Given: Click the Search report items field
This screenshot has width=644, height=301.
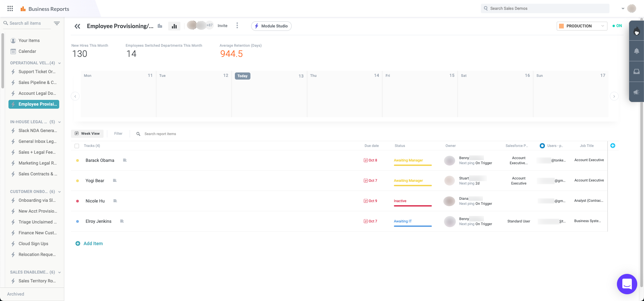Looking at the screenshot, I should click(x=160, y=134).
